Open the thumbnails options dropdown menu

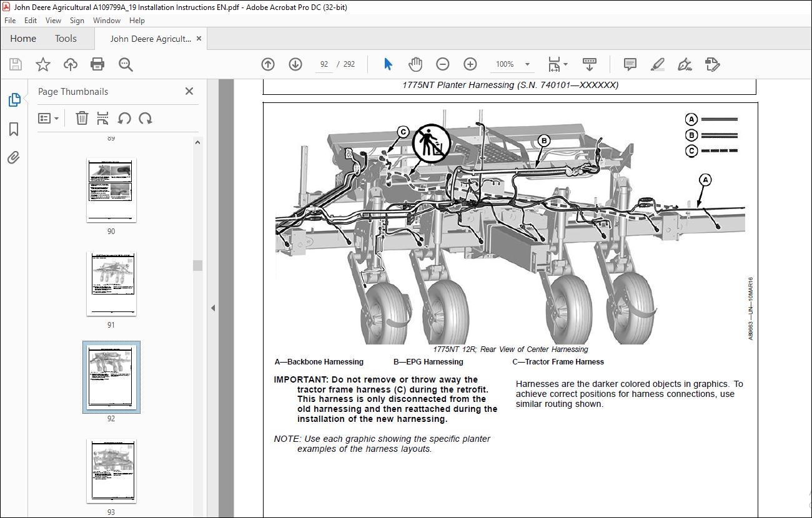tap(49, 118)
